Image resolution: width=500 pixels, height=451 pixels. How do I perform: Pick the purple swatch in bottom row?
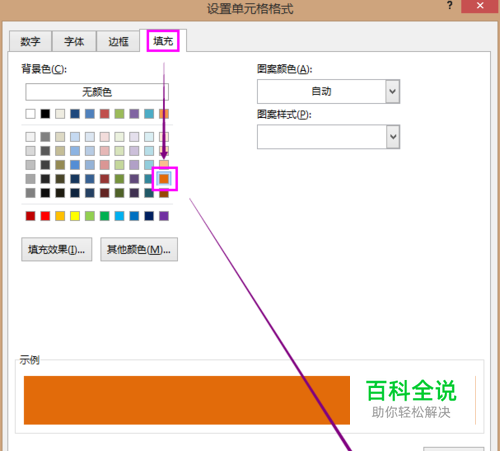[164, 216]
